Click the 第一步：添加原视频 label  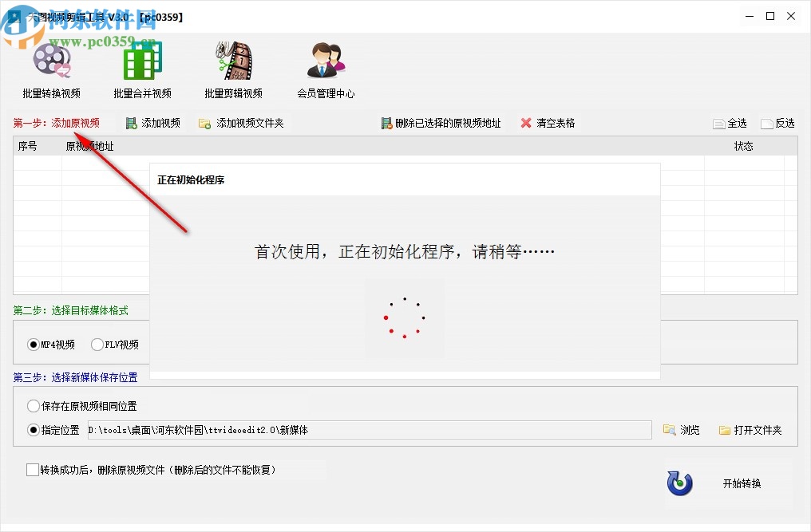[x=57, y=123]
